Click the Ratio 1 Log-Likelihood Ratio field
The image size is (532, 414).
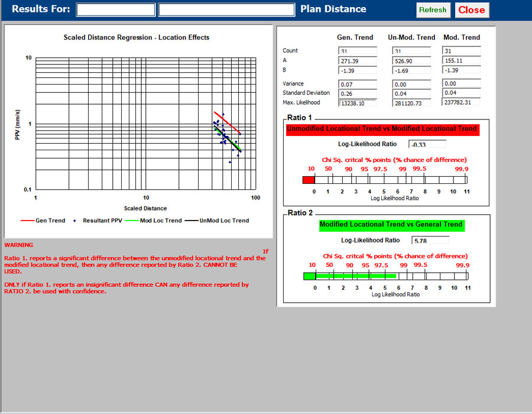pyautogui.click(x=427, y=144)
